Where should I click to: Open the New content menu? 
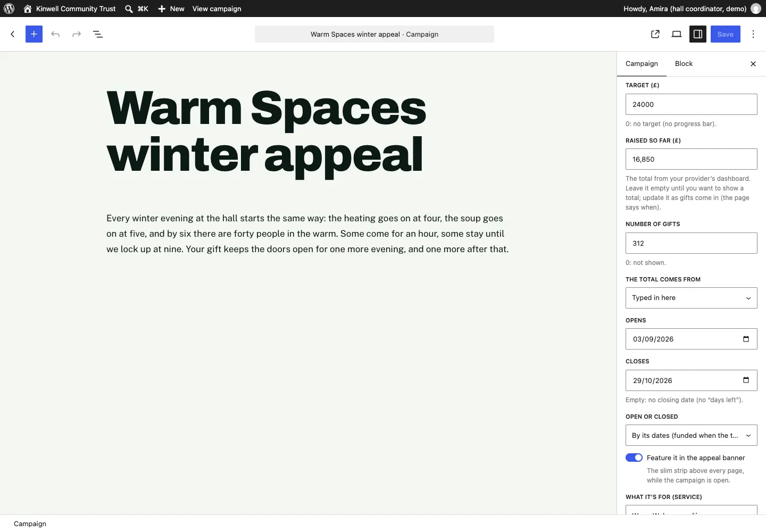(x=171, y=9)
